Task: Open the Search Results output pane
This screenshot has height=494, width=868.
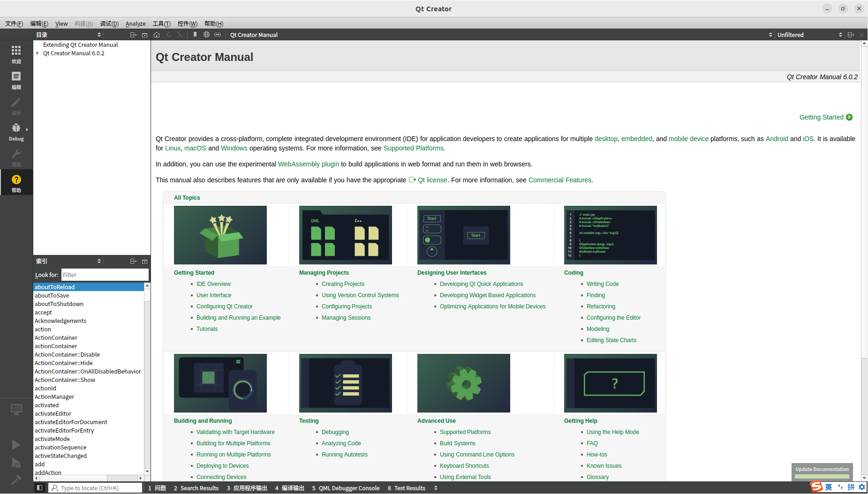Action: pyautogui.click(x=196, y=488)
